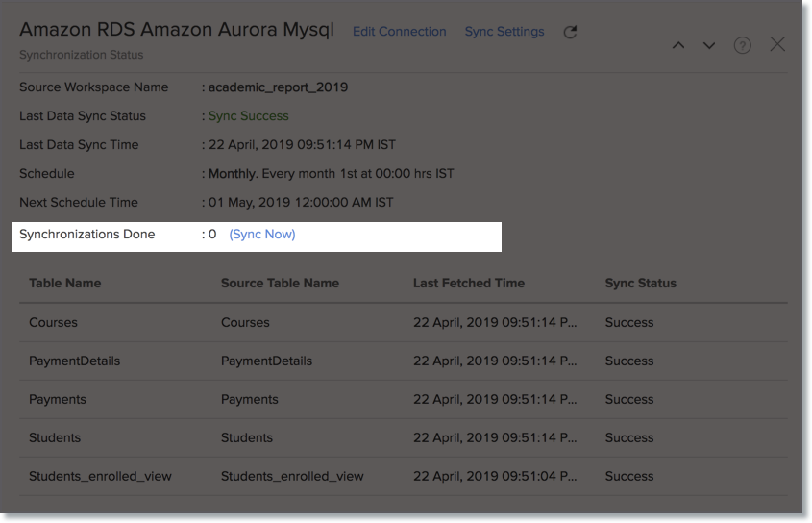Screen dimensions: 812x523
Task: Click last fetched time of Courses row
Action: tap(495, 322)
